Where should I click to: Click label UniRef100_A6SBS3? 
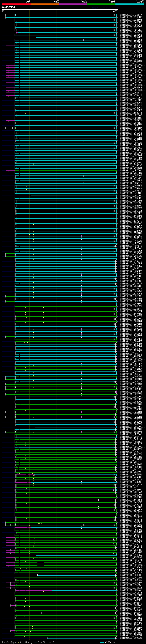tap(131, 281)
